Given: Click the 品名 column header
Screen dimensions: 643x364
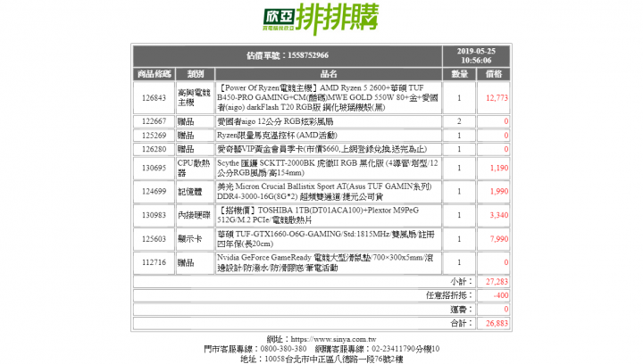Looking at the screenshot, I should pyautogui.click(x=329, y=74).
